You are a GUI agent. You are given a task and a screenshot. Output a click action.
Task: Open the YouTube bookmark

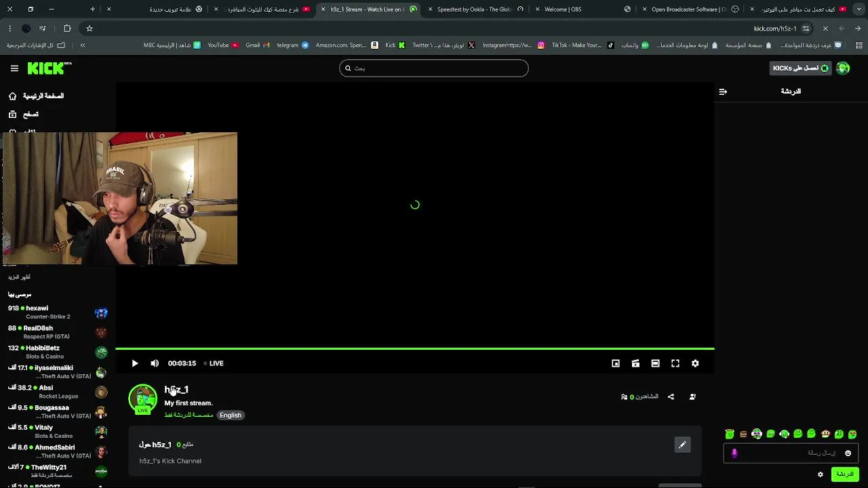(x=222, y=45)
